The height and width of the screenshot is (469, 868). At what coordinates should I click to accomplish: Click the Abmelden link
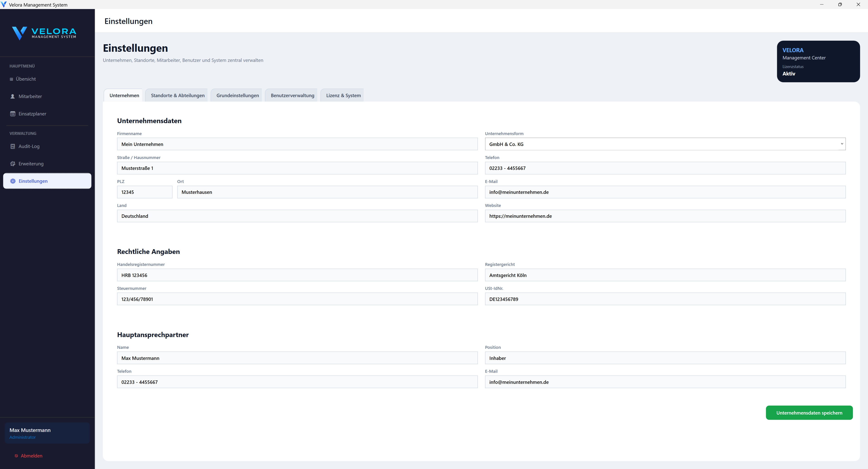pos(31,456)
